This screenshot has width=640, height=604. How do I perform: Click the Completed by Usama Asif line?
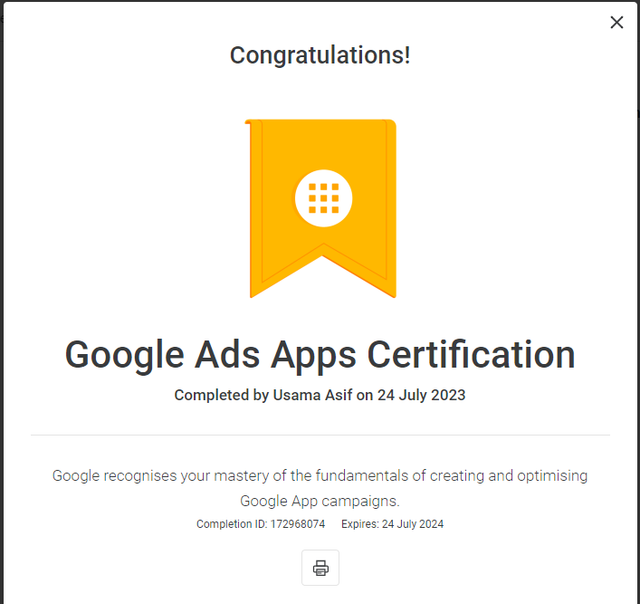point(320,395)
